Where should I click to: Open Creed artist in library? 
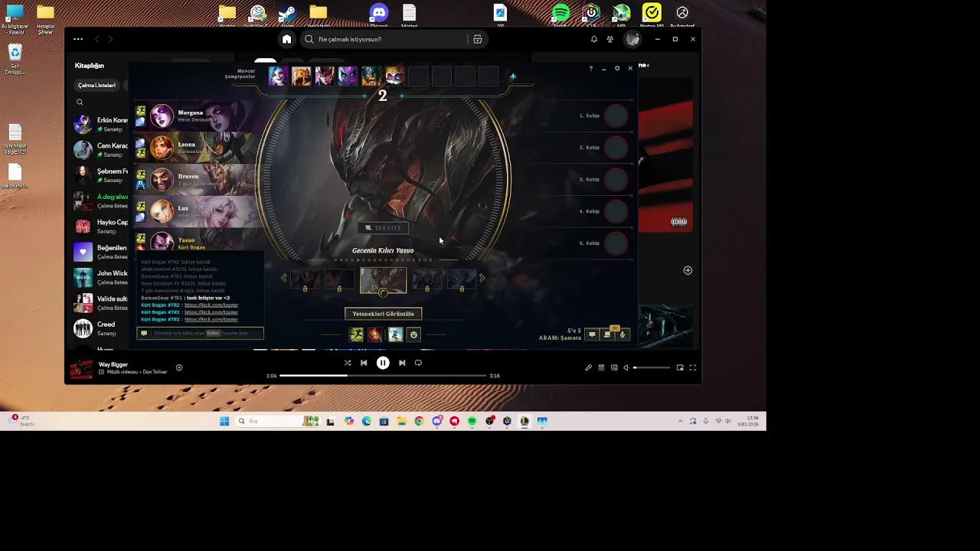click(101, 328)
